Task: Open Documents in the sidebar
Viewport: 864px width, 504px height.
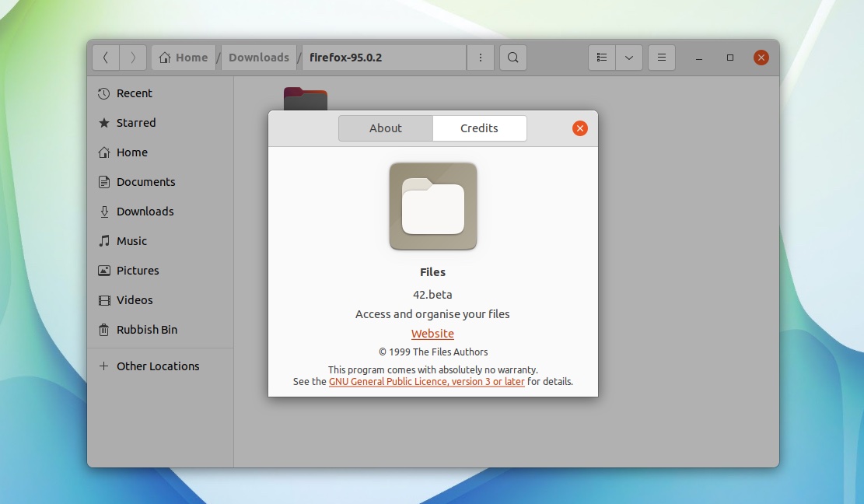Action: coord(160,182)
